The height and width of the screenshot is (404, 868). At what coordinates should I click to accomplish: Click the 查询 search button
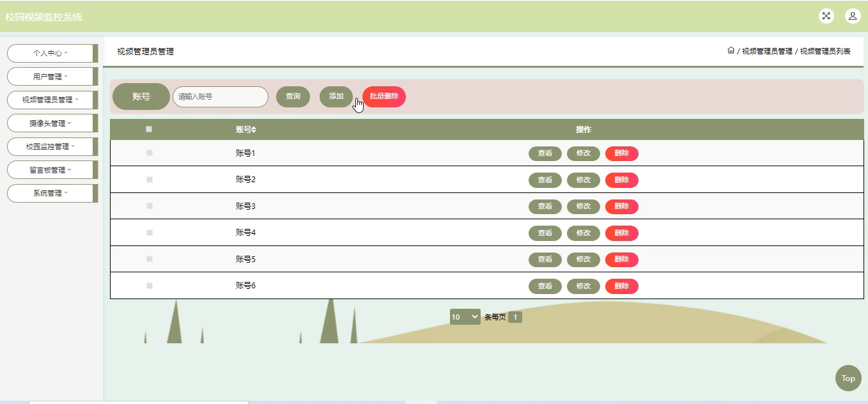(x=293, y=97)
